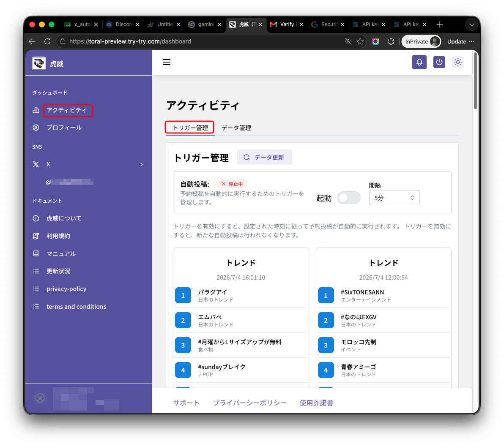Image resolution: width=504 pixels, height=446 pixels.
Task: Click browser Update button
Action: coord(460,41)
